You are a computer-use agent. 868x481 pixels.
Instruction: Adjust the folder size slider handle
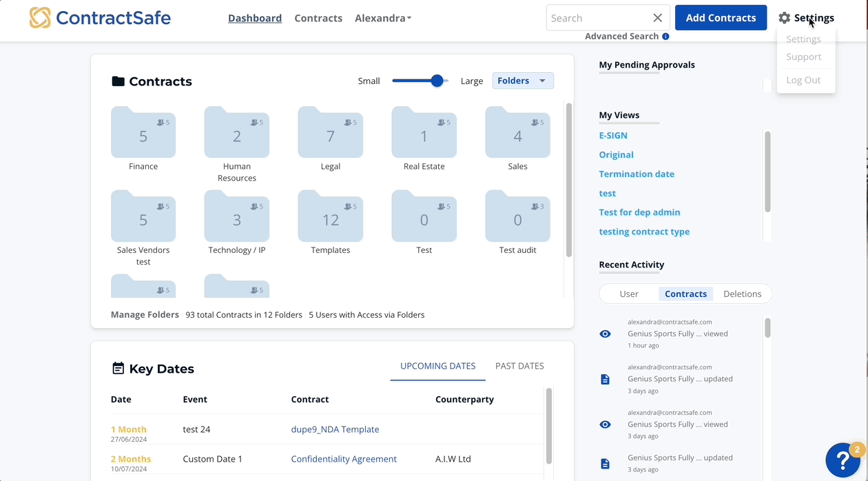coord(437,81)
